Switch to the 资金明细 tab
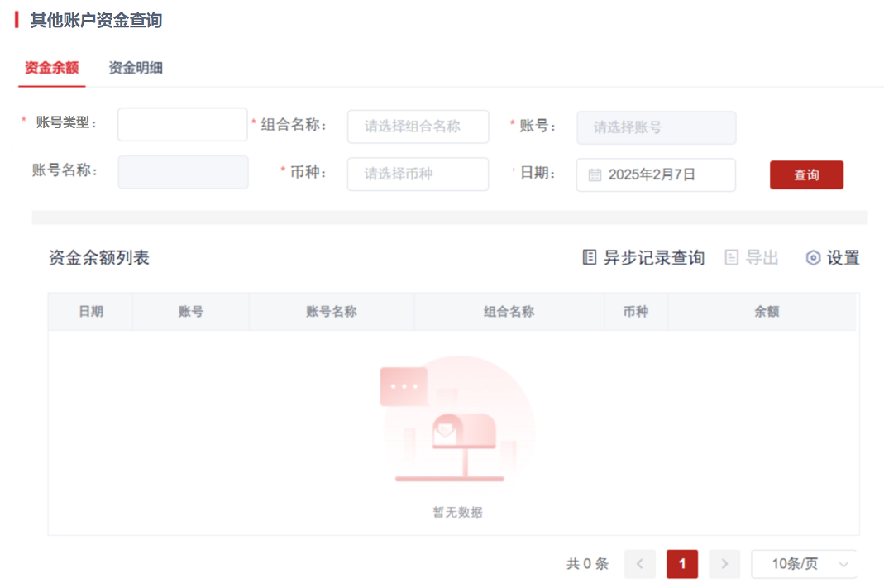This screenshot has width=884, height=588. coord(136,69)
